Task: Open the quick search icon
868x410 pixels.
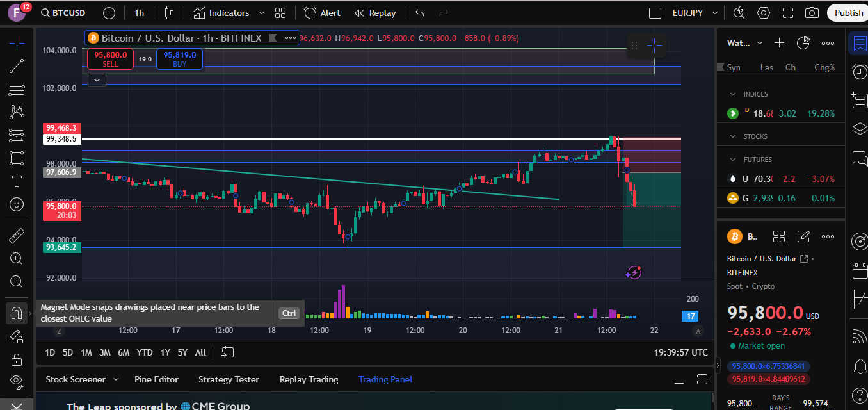Action: (739, 13)
